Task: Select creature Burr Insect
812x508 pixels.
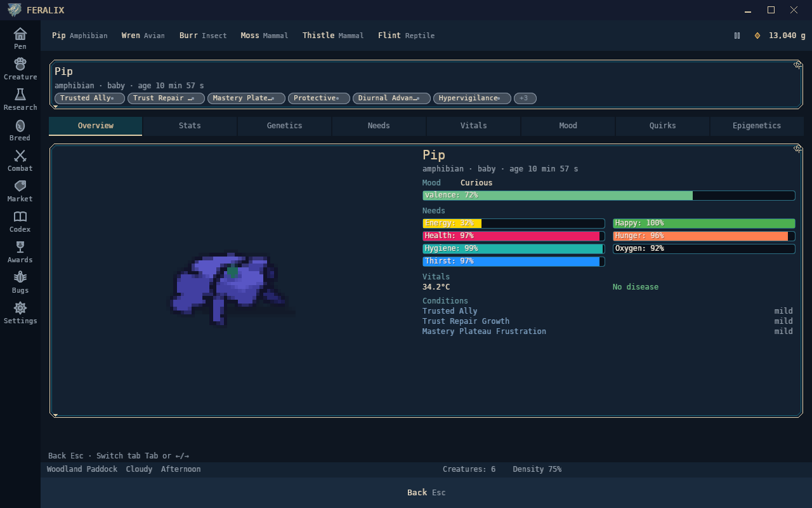Action: click(203, 36)
